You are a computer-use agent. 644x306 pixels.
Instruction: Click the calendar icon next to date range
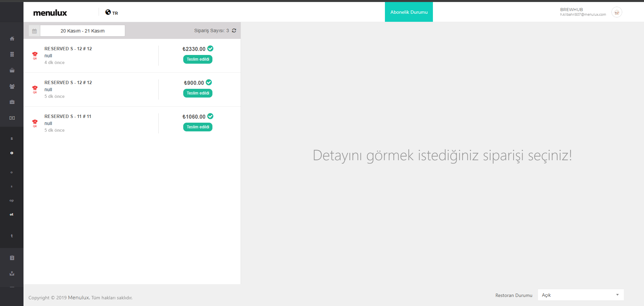pyautogui.click(x=34, y=30)
